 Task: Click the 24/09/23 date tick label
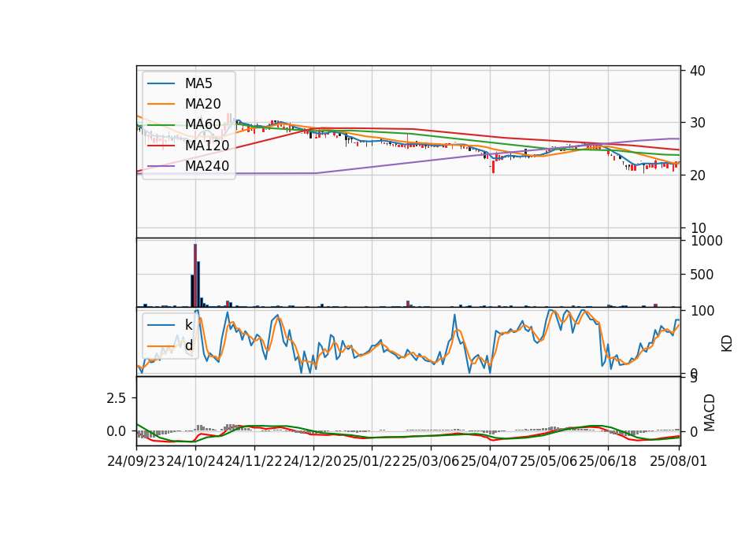click(x=136, y=461)
